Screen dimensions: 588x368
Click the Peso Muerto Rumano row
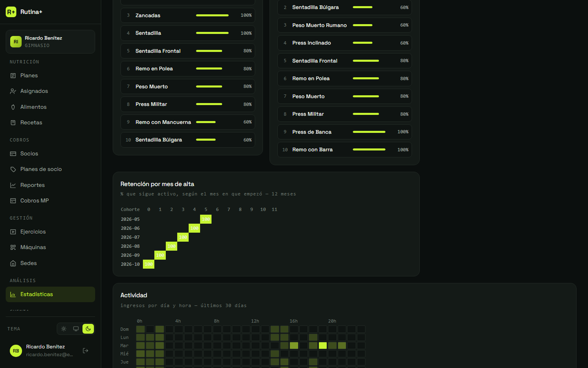(345, 25)
